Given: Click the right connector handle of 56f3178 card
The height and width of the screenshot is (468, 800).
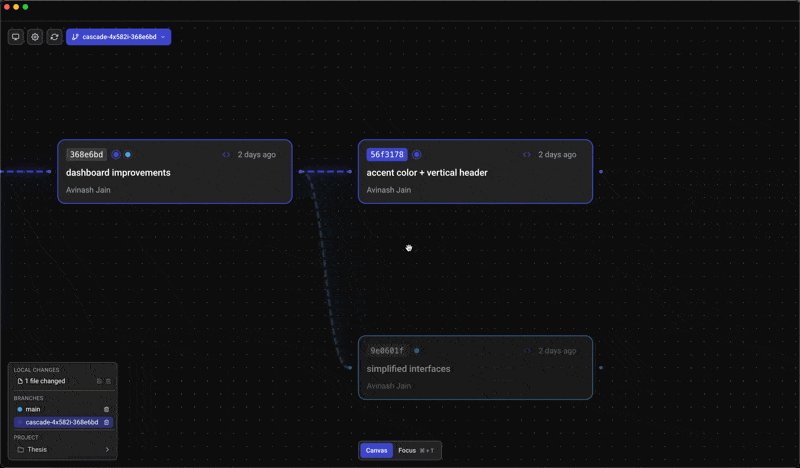Looking at the screenshot, I should [x=601, y=171].
